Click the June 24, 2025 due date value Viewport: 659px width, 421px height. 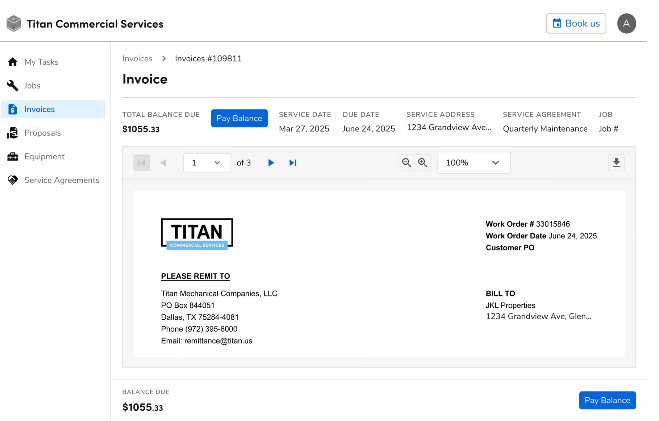(369, 129)
